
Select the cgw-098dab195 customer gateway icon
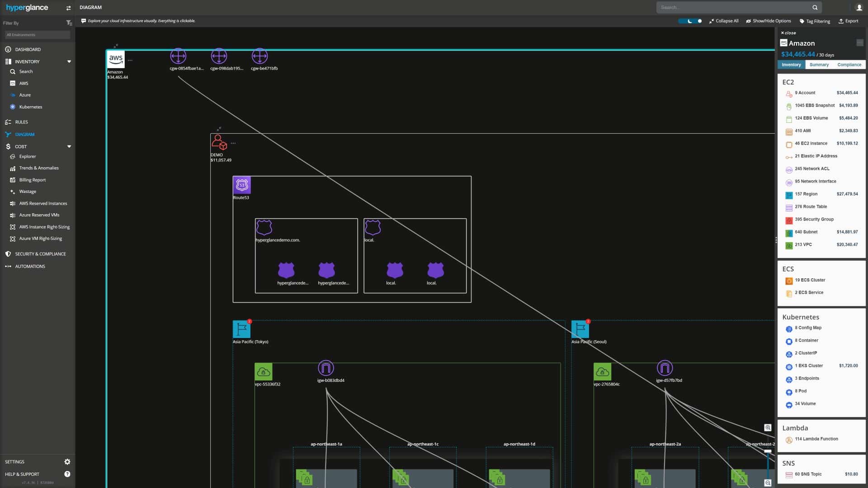(x=219, y=56)
